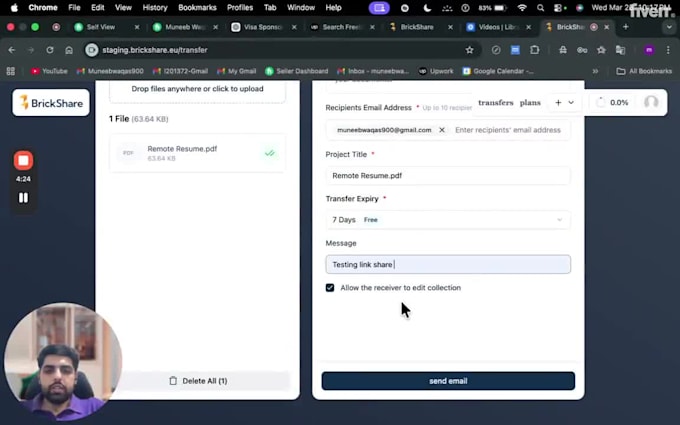Click the Delete All (1) button
This screenshot has width=680, height=425.
198,381
